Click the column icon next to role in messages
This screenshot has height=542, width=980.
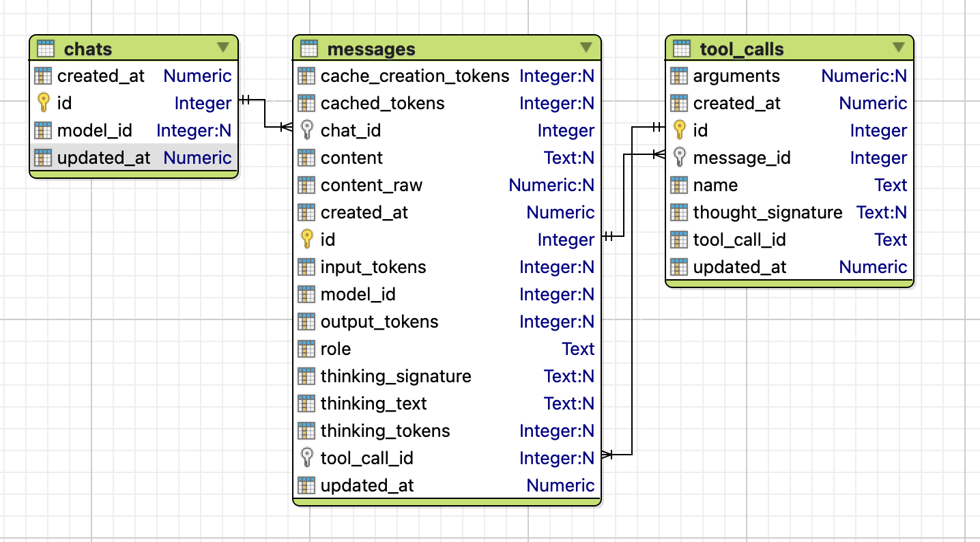click(x=307, y=348)
